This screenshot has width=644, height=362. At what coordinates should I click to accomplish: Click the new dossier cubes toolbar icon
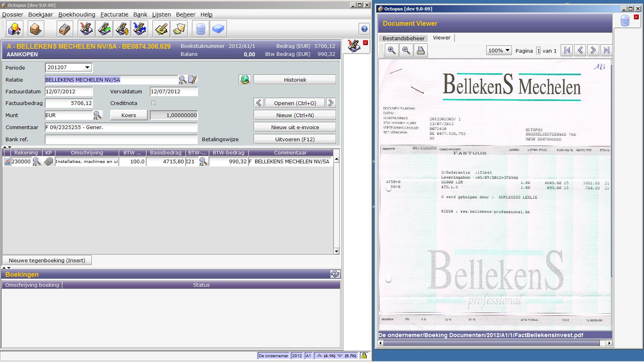(x=15, y=29)
